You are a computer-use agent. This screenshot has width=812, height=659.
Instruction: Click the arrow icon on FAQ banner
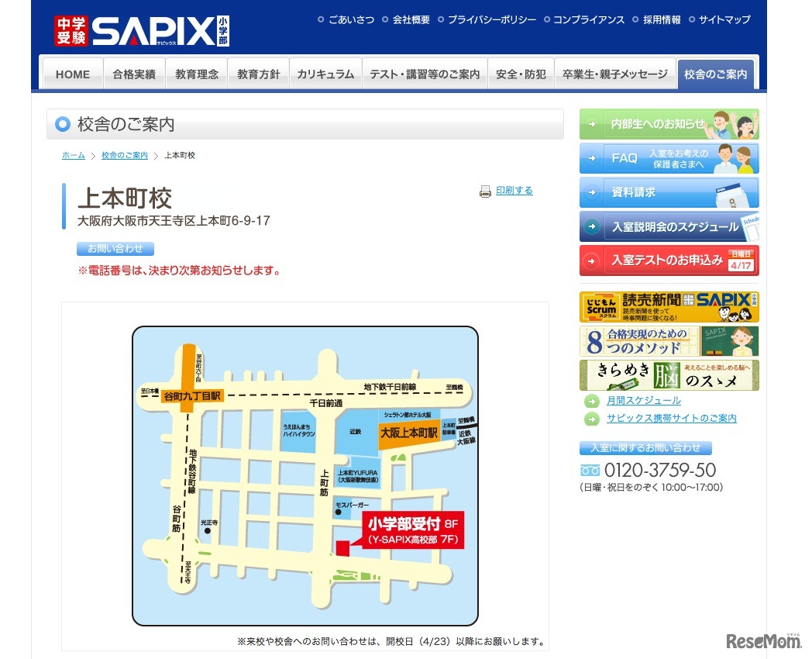(x=591, y=158)
